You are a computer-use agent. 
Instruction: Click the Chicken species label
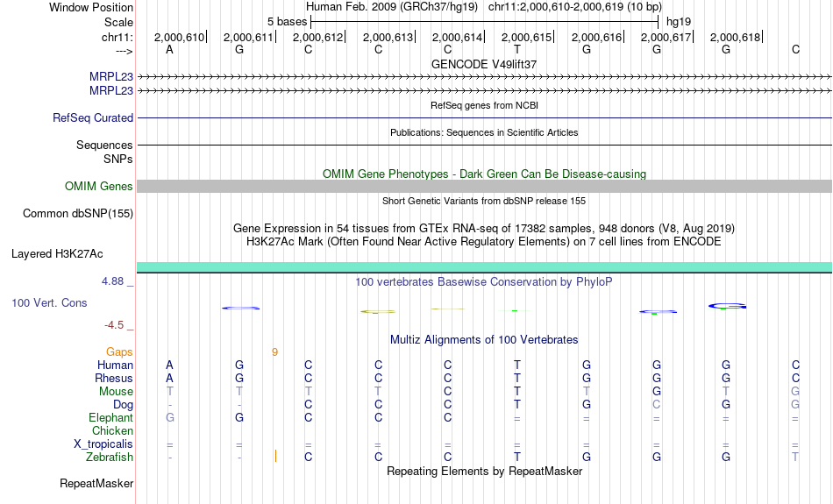(x=112, y=430)
